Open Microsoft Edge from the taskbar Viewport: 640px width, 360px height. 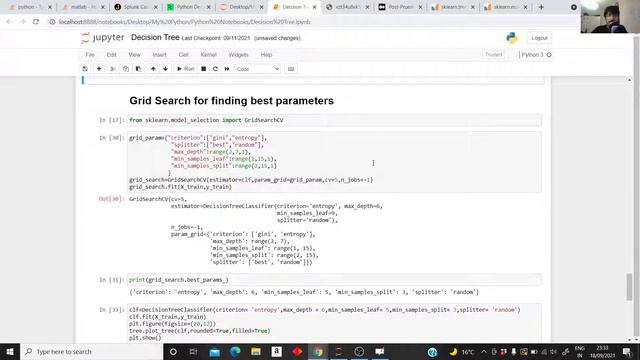pyautogui.click(x=235, y=351)
